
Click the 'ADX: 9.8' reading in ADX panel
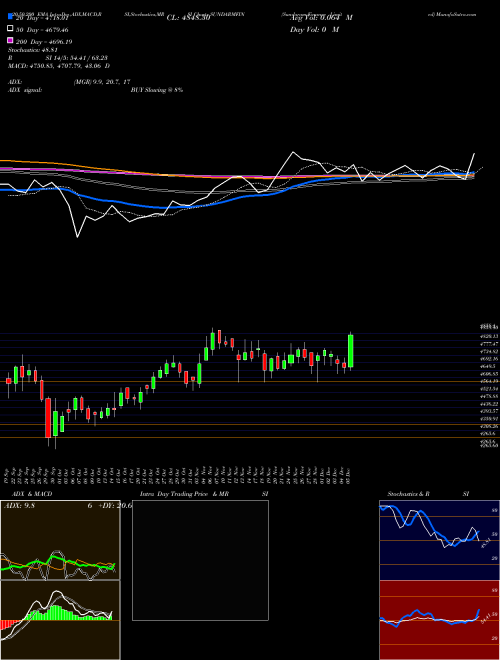point(19,506)
